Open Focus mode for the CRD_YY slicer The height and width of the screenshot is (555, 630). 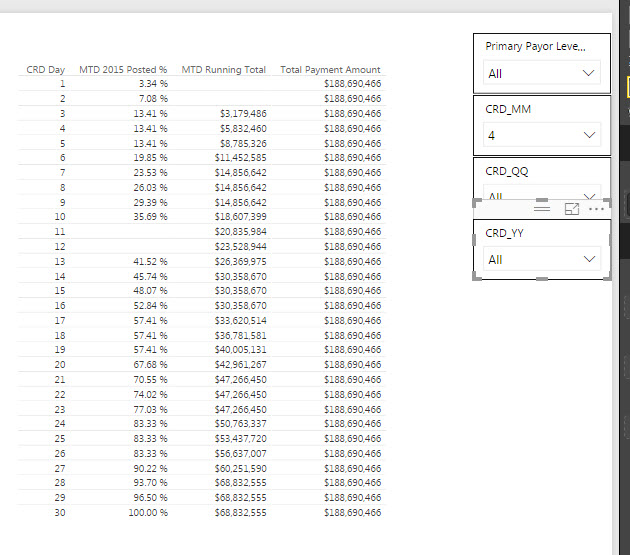tap(572, 209)
